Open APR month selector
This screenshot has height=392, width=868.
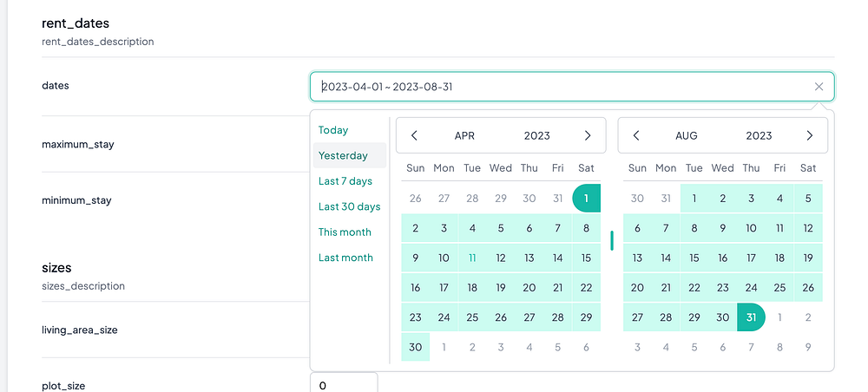464,135
